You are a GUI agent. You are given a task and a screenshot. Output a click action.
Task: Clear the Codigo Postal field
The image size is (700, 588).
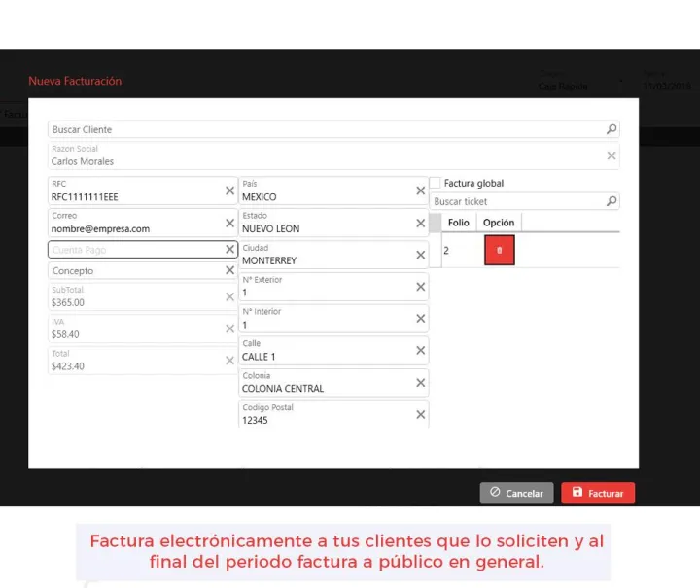[x=421, y=415]
